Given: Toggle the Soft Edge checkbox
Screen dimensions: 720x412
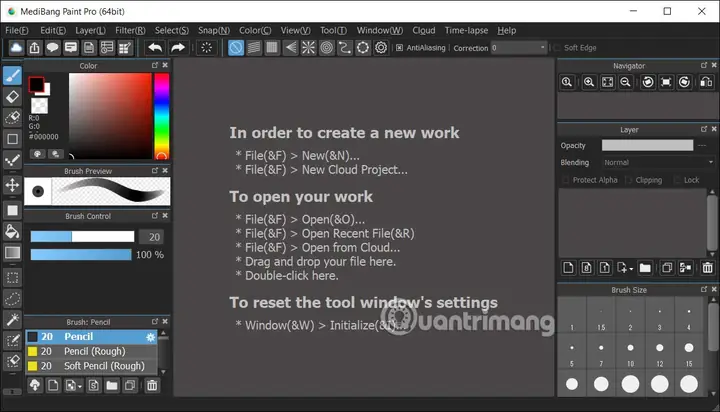Looking at the screenshot, I should coord(557,48).
